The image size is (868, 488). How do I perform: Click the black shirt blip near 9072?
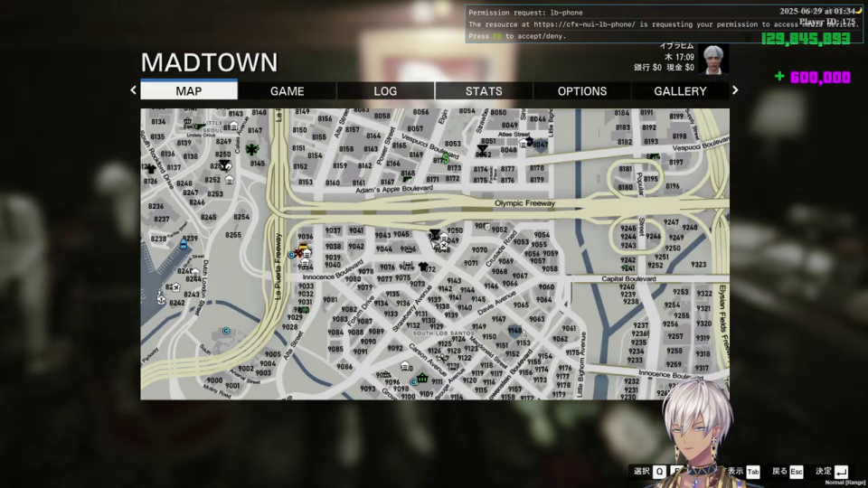423,267
